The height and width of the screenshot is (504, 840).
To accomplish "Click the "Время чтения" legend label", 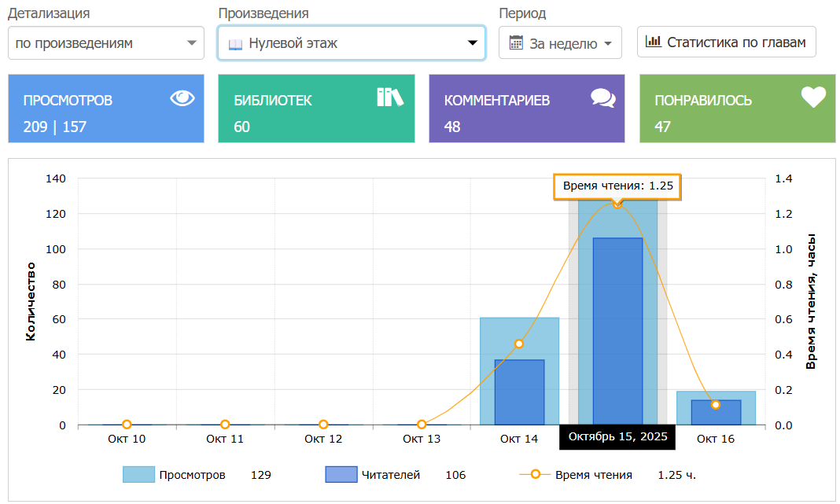I will click(594, 475).
